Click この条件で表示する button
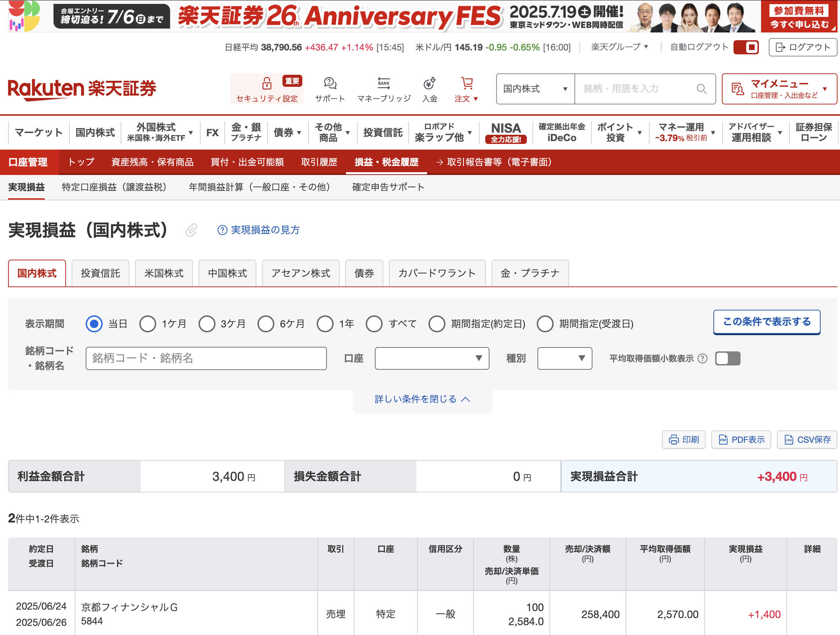Screen dimensions: 840x635 coord(767,322)
